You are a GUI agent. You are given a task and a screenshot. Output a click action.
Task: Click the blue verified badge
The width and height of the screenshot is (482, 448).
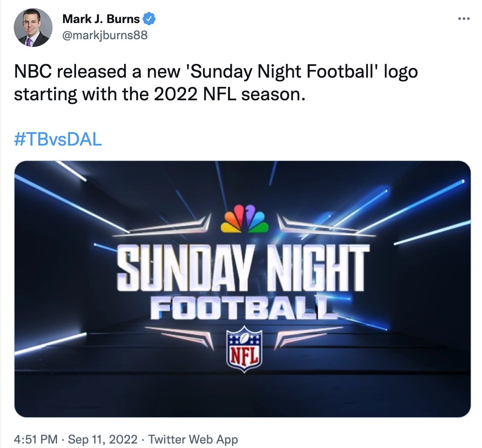149,19
